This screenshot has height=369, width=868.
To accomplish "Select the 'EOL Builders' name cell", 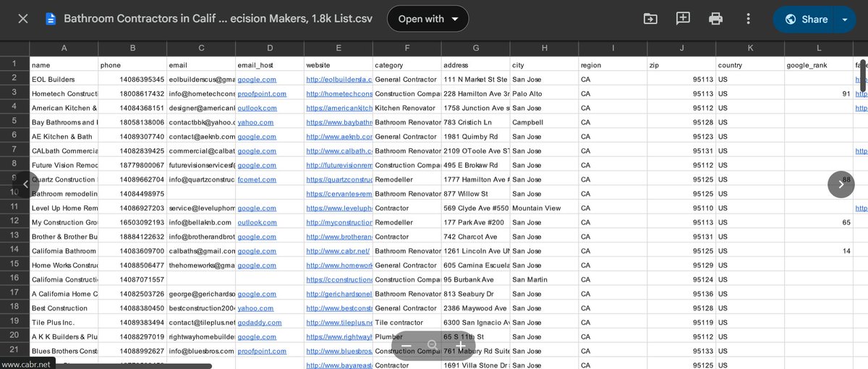I will [64, 79].
